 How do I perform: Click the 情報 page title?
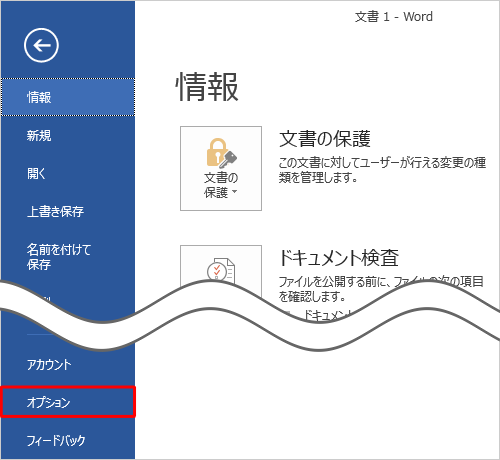point(207,87)
